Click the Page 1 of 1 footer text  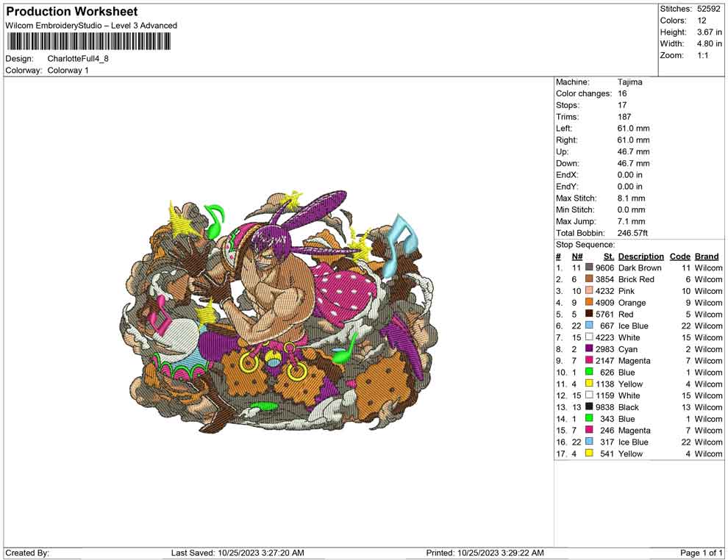(701, 553)
